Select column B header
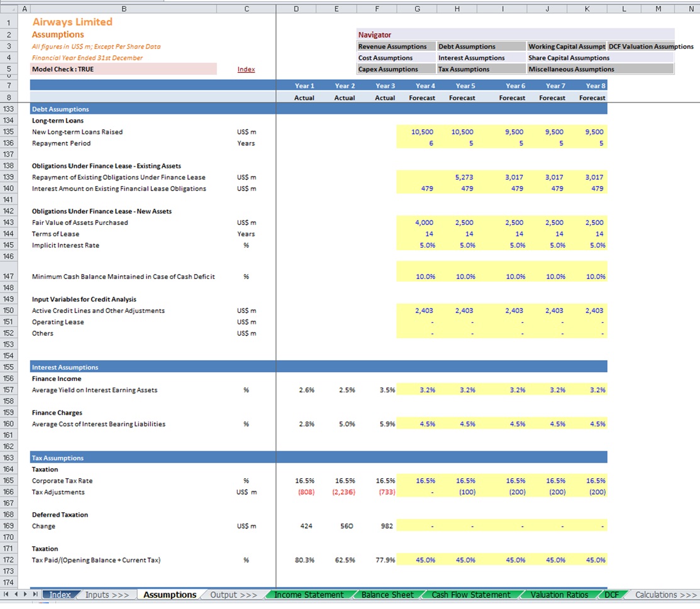 [124, 8]
